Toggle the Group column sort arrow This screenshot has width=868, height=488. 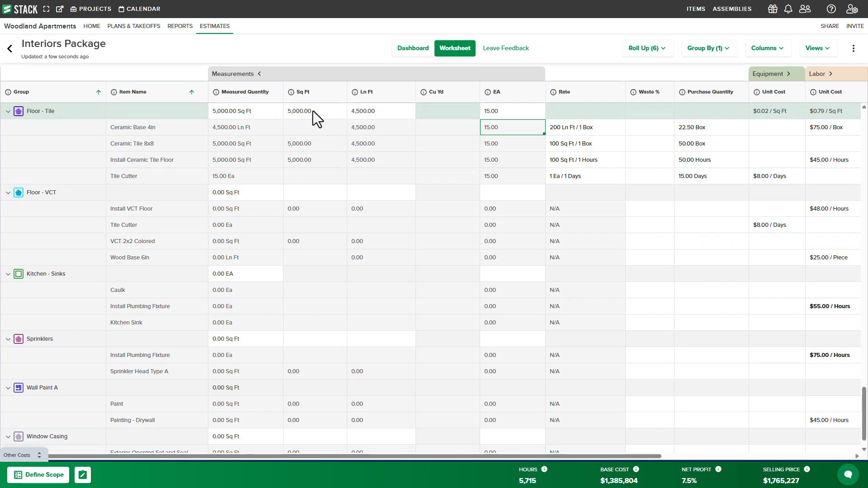[99, 92]
